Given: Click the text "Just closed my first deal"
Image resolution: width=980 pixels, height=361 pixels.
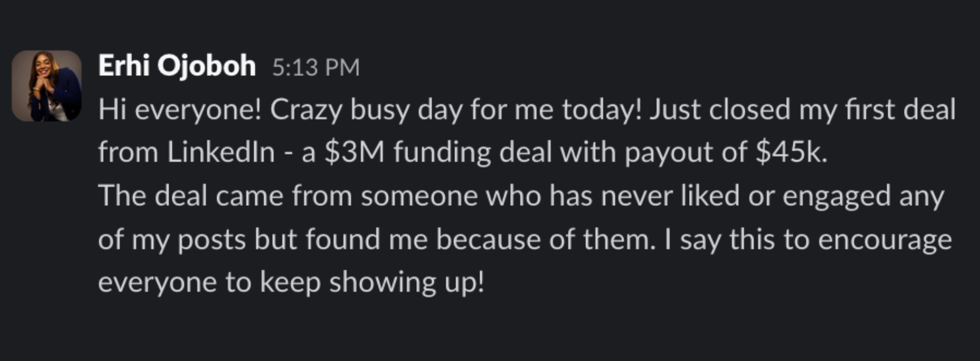Looking at the screenshot, I should (802, 110).
